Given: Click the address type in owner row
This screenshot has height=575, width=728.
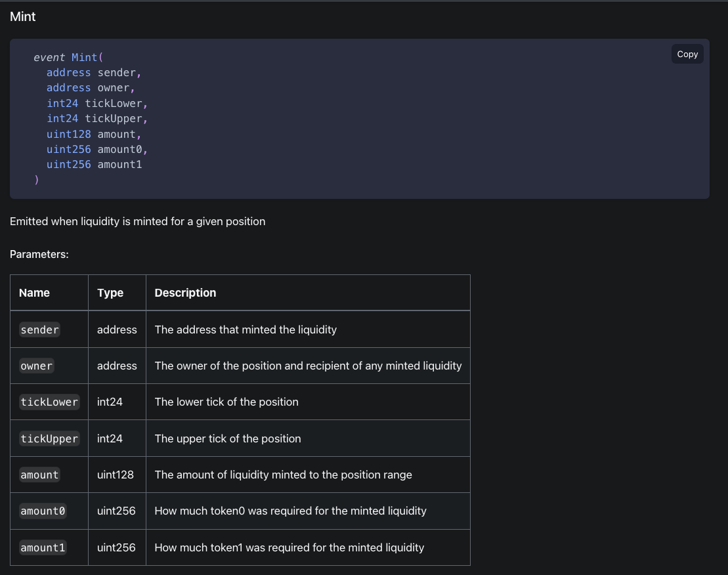Looking at the screenshot, I should 117,366.
